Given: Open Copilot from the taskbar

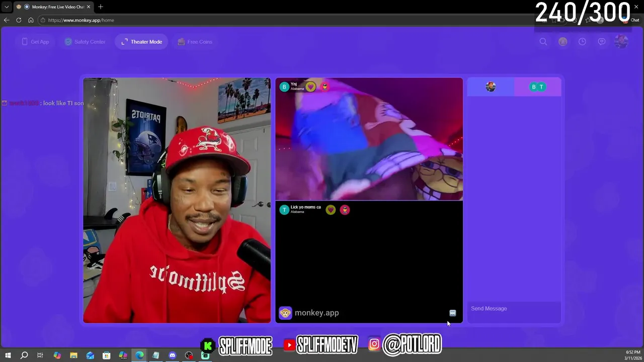Looking at the screenshot, I should coord(57,355).
